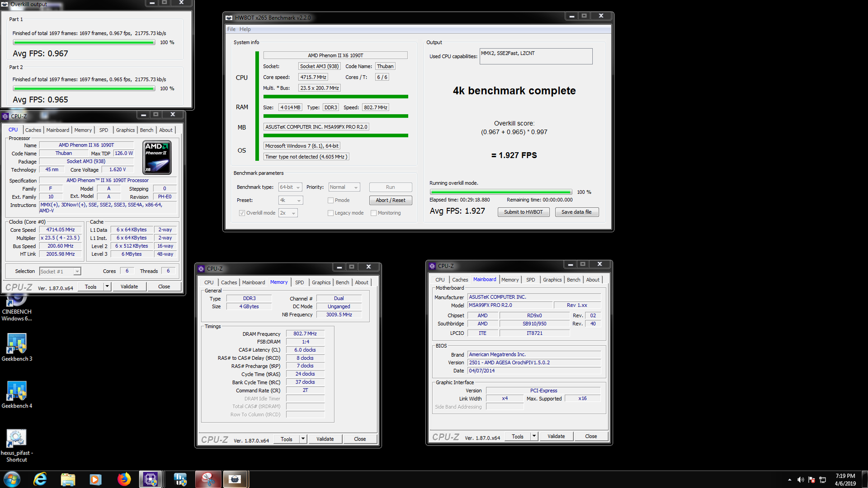868x488 pixels.
Task: Click the Running overkill mode progress bar
Action: pos(501,192)
